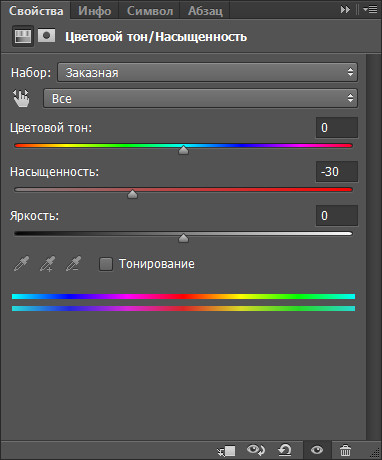Reset to adjustment defaults

click(285, 451)
